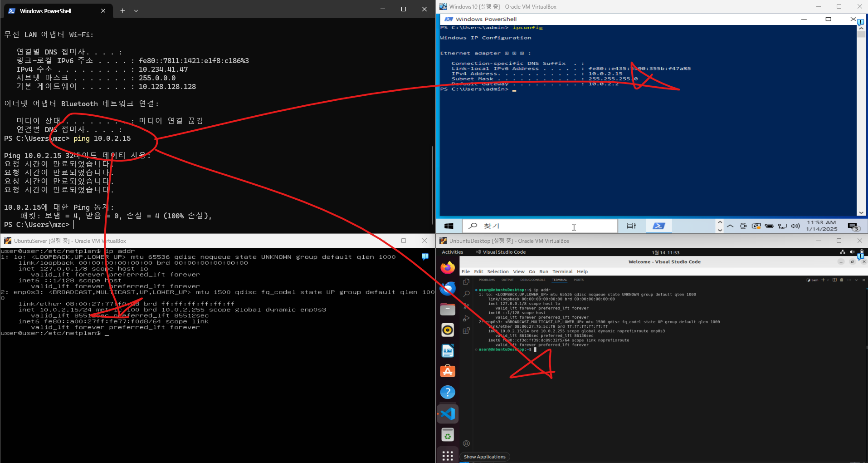Split the VS Code terminal

pos(834,280)
